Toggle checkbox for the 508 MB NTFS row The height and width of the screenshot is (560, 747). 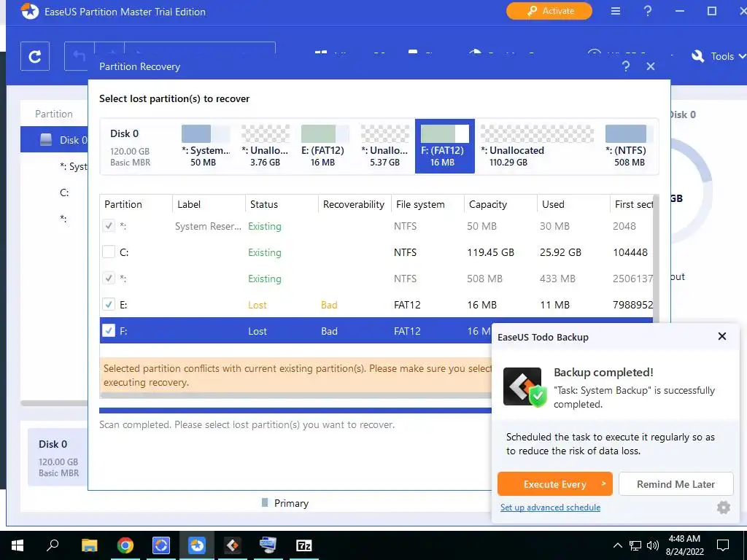coord(109,278)
